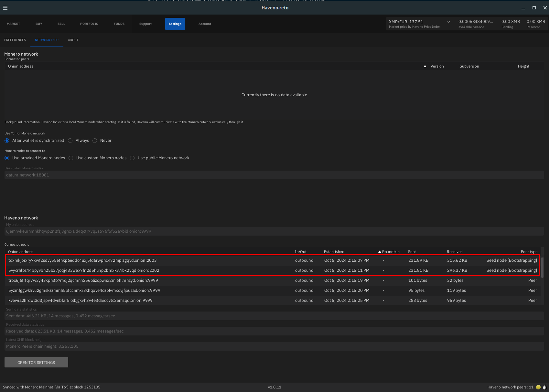Click the connected peers table scrollbar
This screenshot has width=549, height=392.
543,268
